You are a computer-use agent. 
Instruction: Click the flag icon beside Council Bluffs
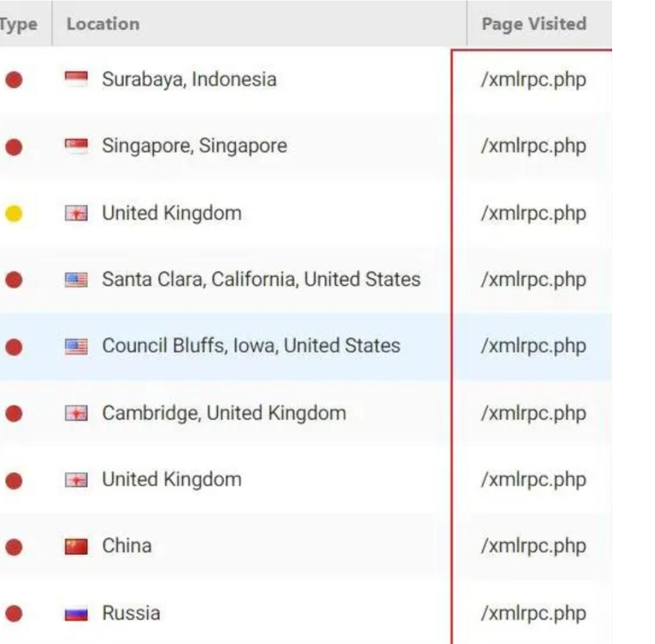click(76, 346)
